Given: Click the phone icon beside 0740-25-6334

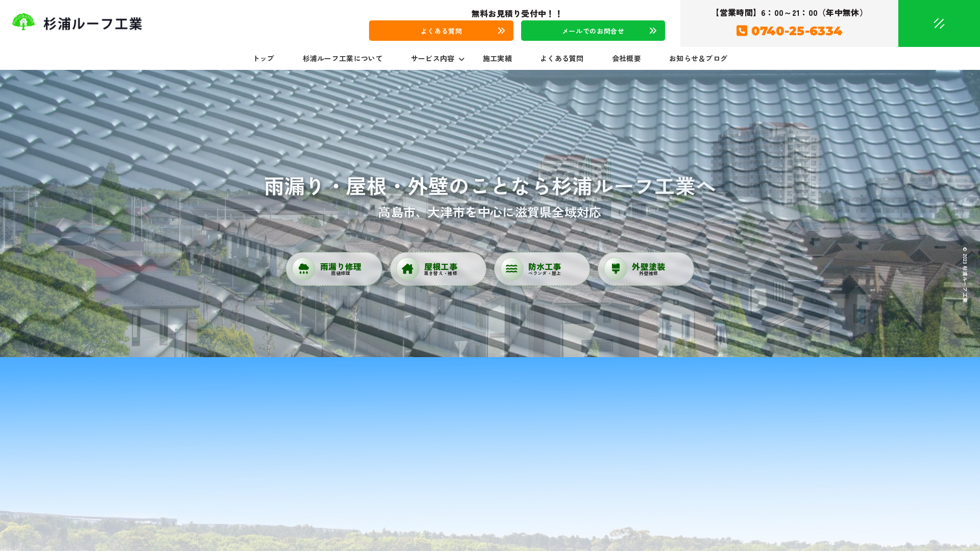Looking at the screenshot, I should click(741, 31).
